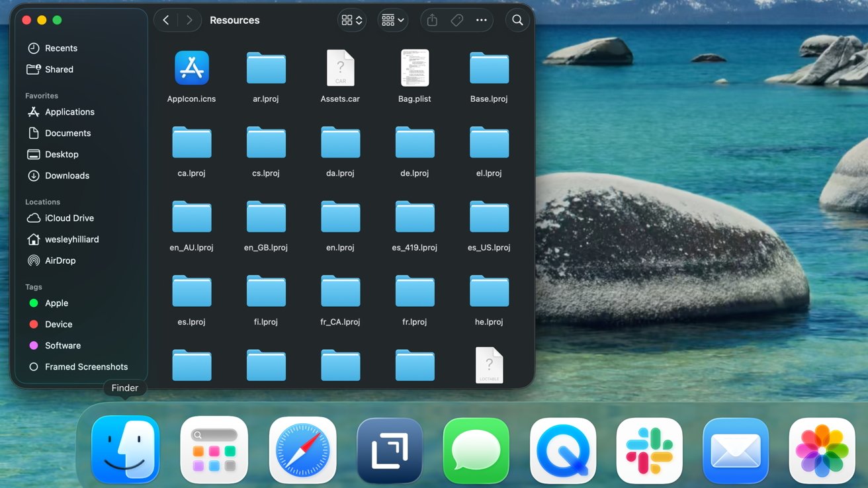Go to Downloads in the sidebar
Screen dimensions: 868x488
tap(67, 175)
